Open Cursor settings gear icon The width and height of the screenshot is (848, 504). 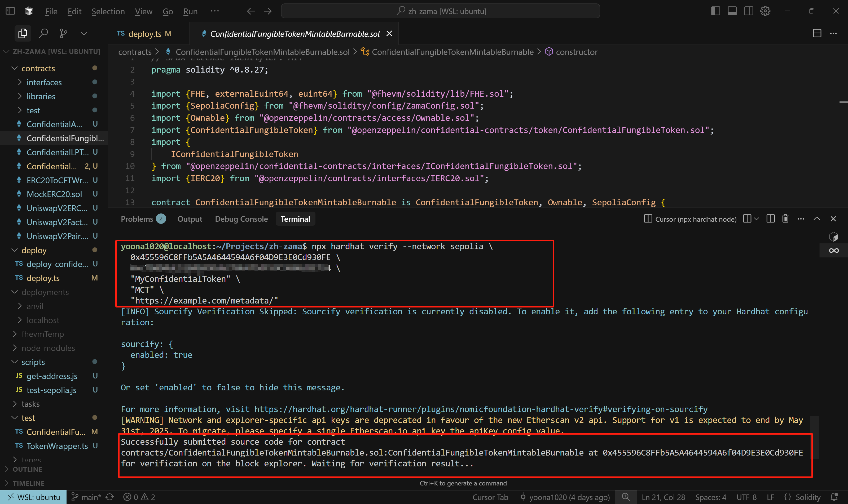pos(765,11)
